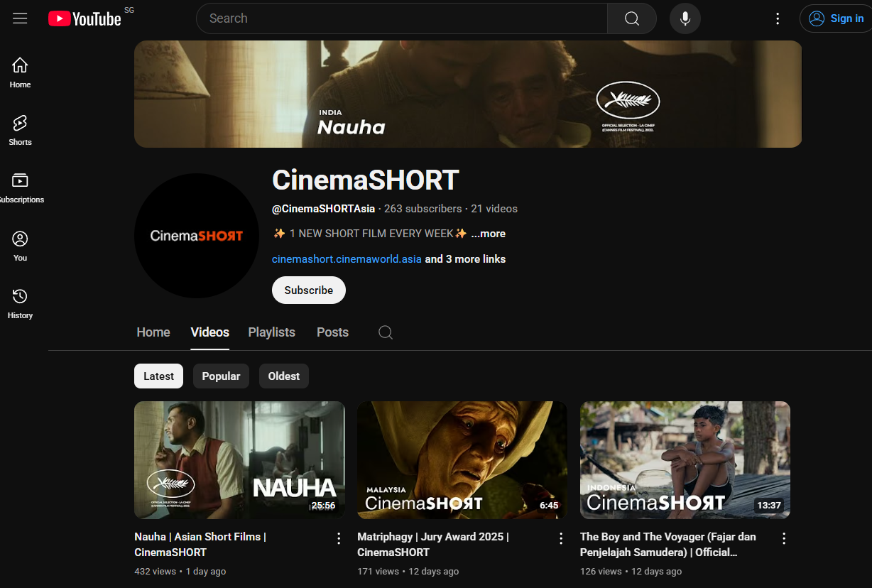Viewport: 872px width, 588px height.
Task: Switch to the Playlists tab
Action: click(271, 332)
